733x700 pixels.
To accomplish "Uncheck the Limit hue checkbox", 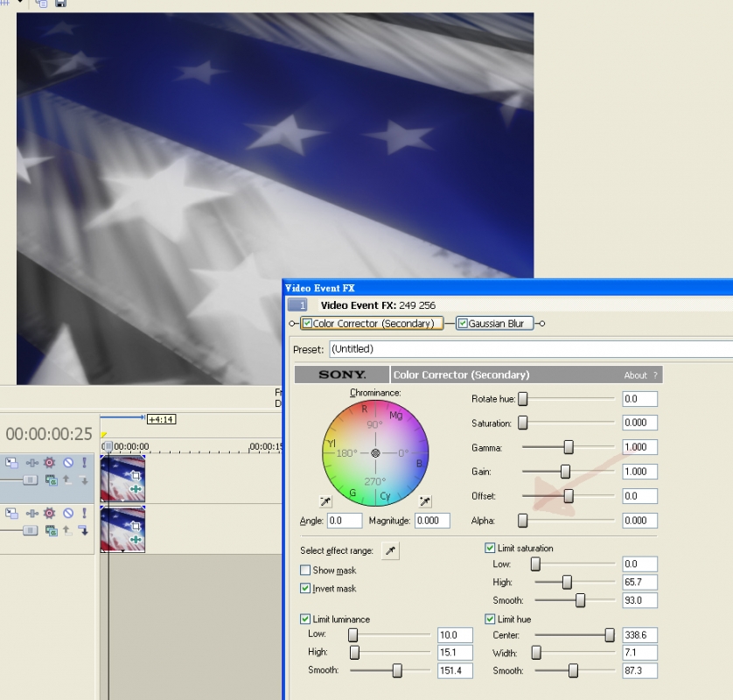I will pos(490,619).
